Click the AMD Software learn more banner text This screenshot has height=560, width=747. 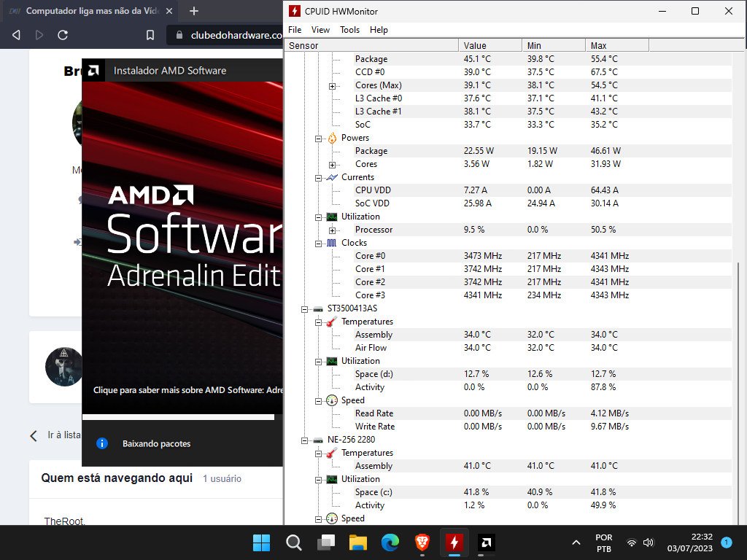(x=187, y=390)
